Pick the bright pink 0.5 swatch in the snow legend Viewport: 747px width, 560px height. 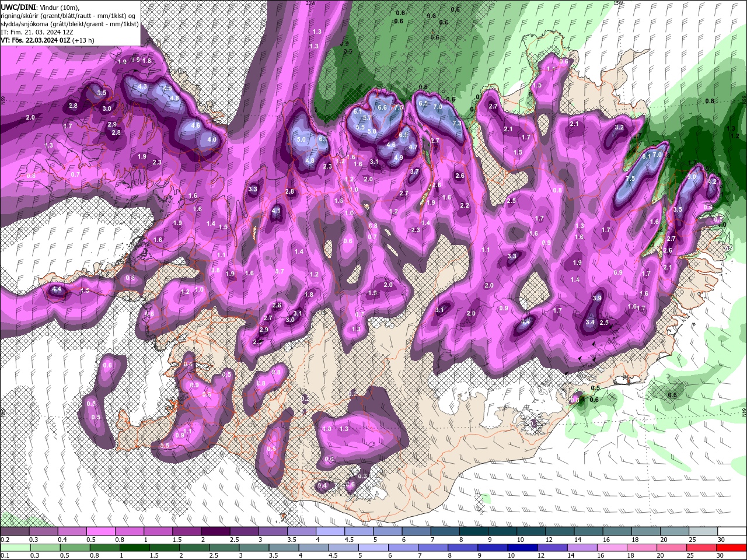pos(101,531)
